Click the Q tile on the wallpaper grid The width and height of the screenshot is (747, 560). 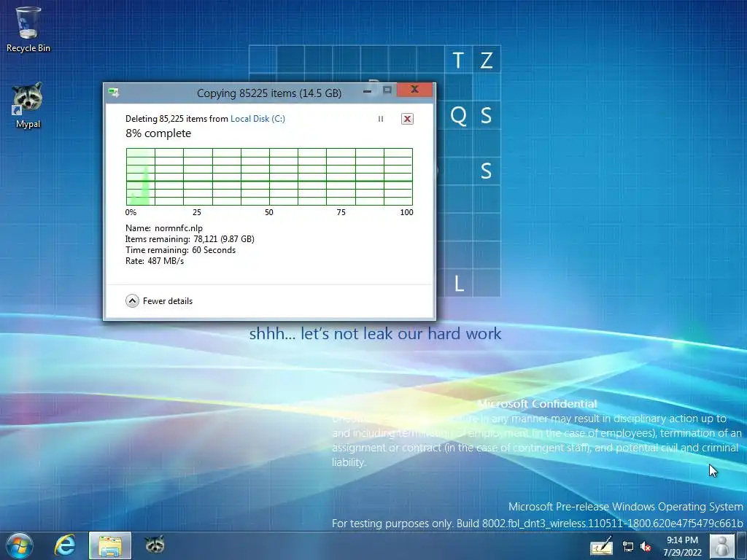458,115
